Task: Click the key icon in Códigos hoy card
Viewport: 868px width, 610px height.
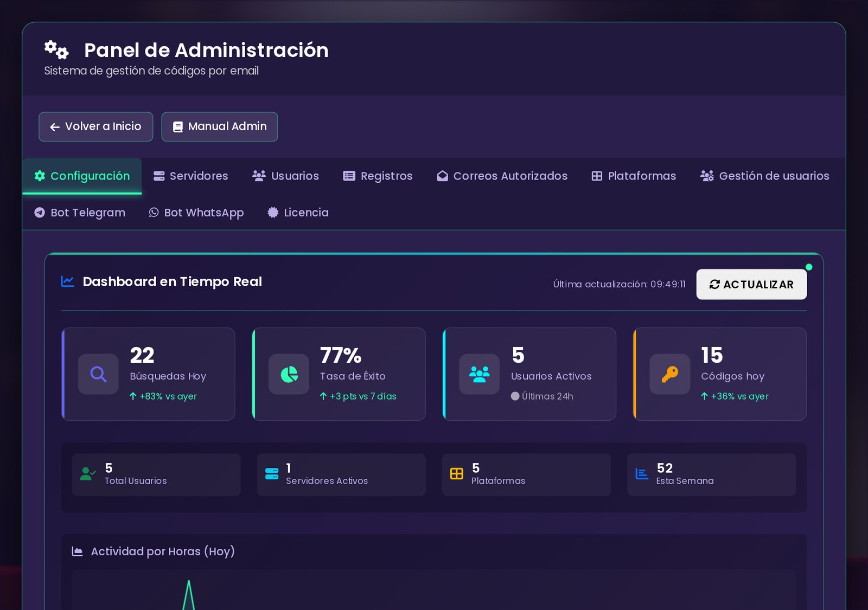Action: click(670, 374)
